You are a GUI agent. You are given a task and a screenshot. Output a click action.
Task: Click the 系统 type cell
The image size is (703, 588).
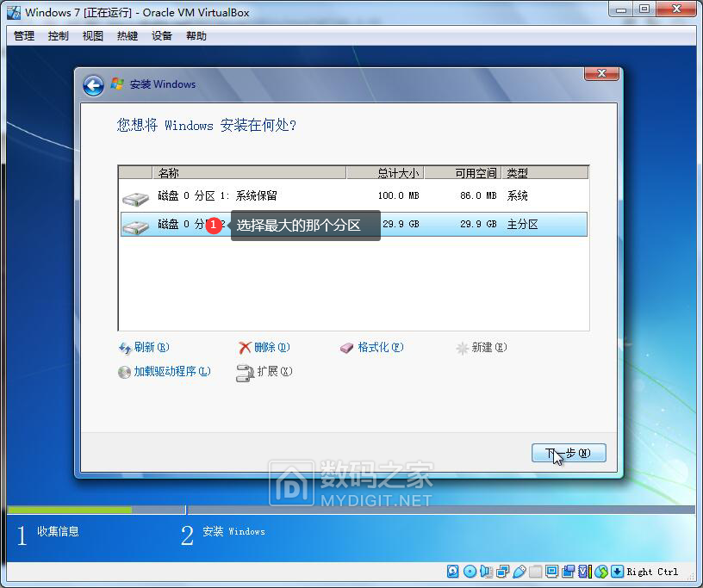point(518,195)
